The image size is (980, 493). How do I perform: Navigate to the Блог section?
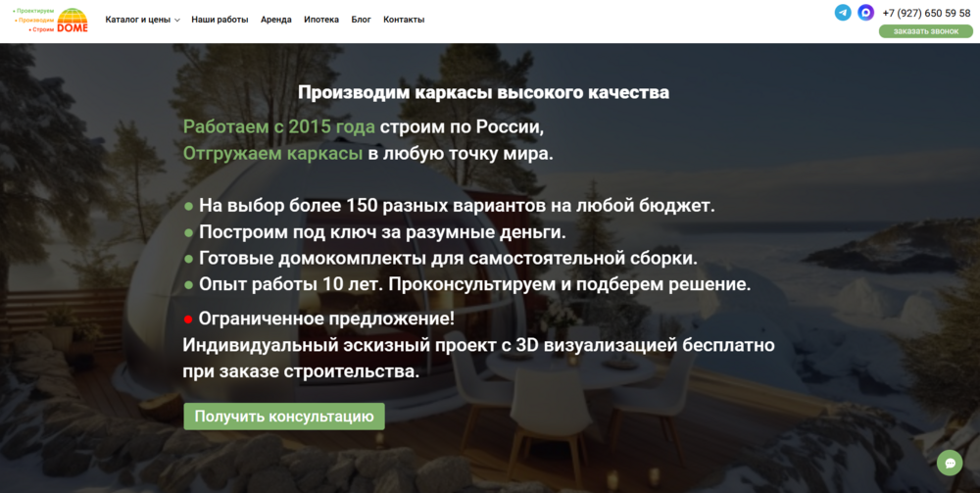(x=361, y=20)
